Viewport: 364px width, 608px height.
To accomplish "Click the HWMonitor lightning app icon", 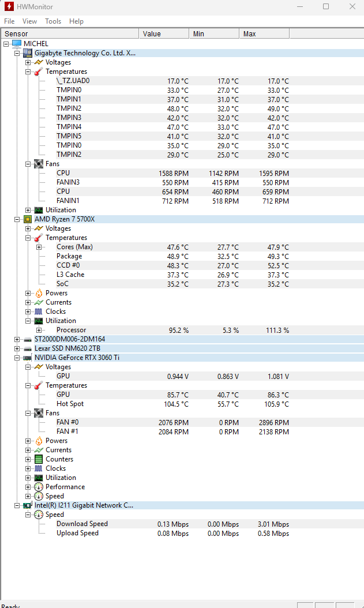I will [9, 6].
